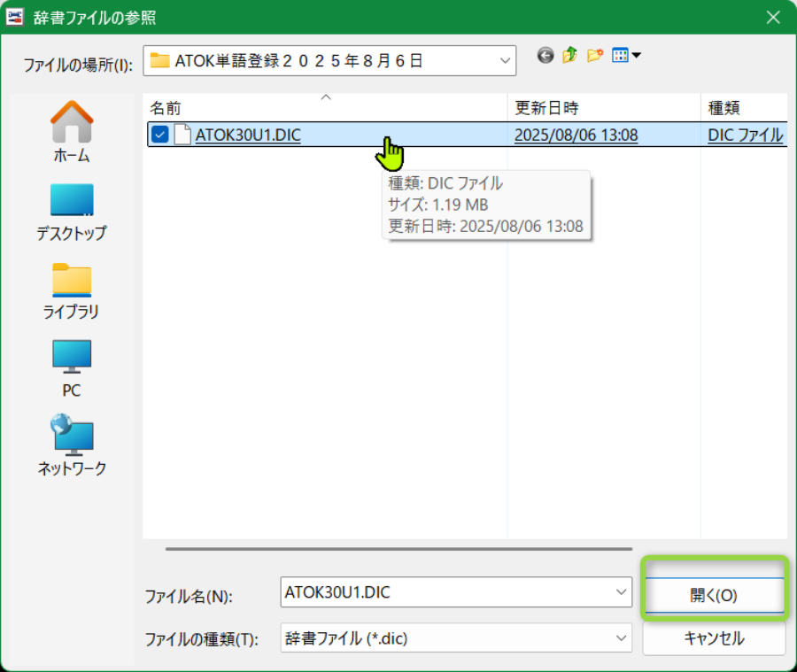Click the キャンセル button
Viewport: 797px width, 672px height.
(x=714, y=638)
